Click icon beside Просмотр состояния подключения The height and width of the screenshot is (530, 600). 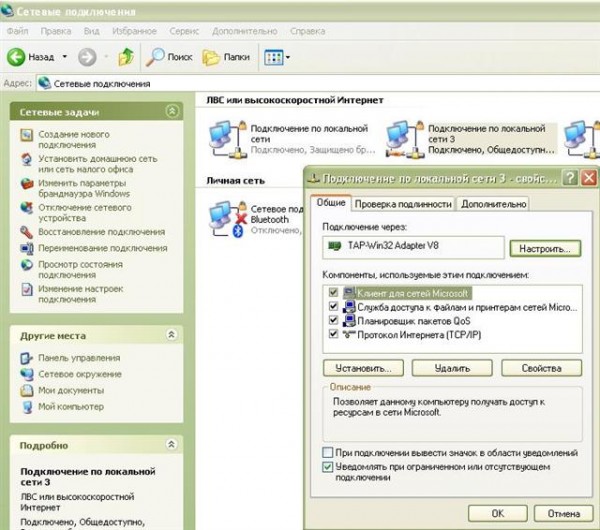(26, 265)
